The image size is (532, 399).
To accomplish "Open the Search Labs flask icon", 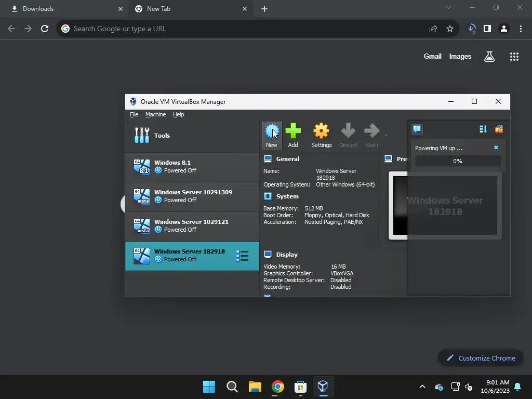I will click(489, 57).
